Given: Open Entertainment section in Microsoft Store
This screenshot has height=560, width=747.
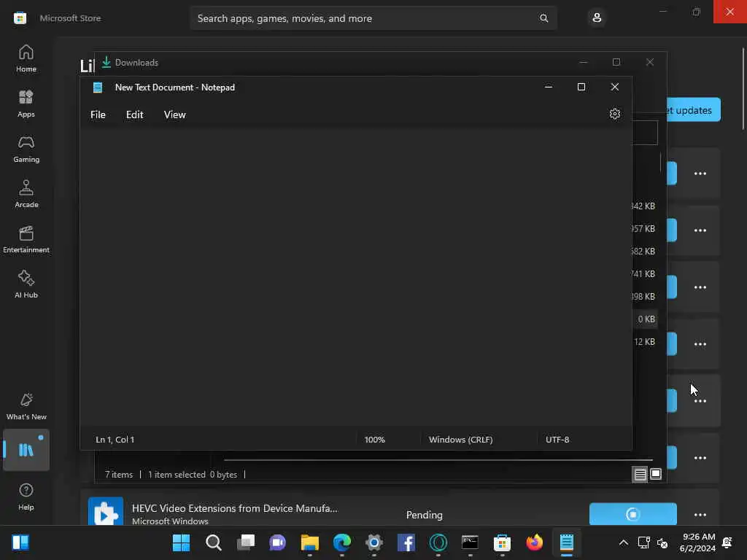Looking at the screenshot, I should coord(26,239).
